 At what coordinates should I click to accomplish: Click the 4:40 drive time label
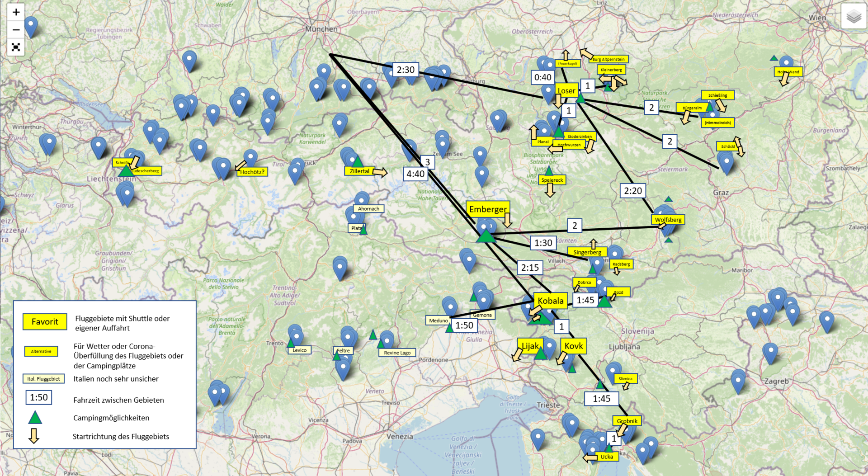(x=415, y=174)
